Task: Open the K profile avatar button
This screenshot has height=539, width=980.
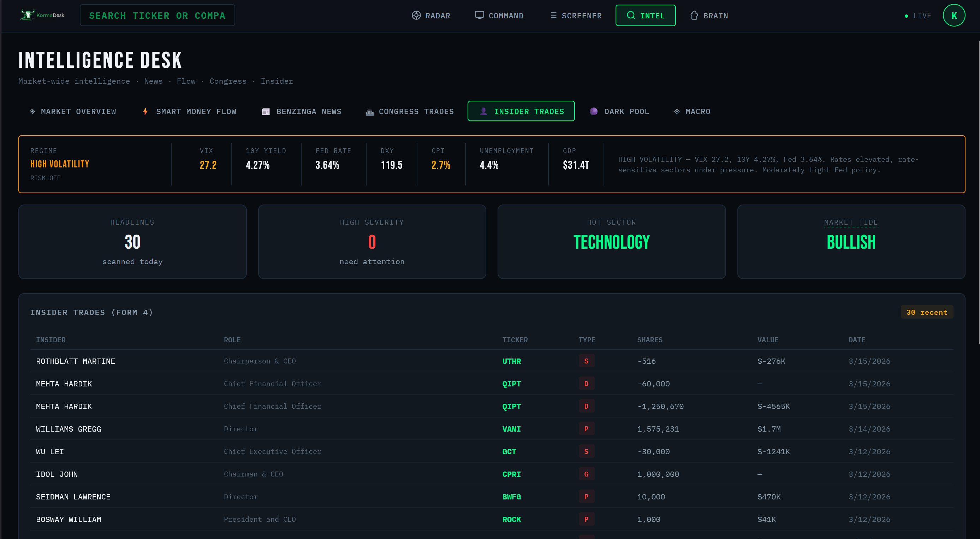Action: point(954,15)
